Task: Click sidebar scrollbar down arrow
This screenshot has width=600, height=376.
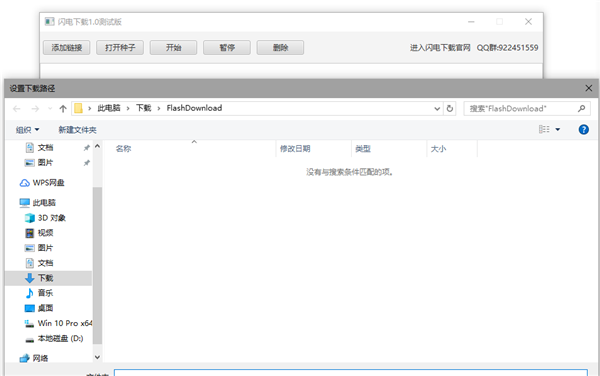Action: click(98, 357)
